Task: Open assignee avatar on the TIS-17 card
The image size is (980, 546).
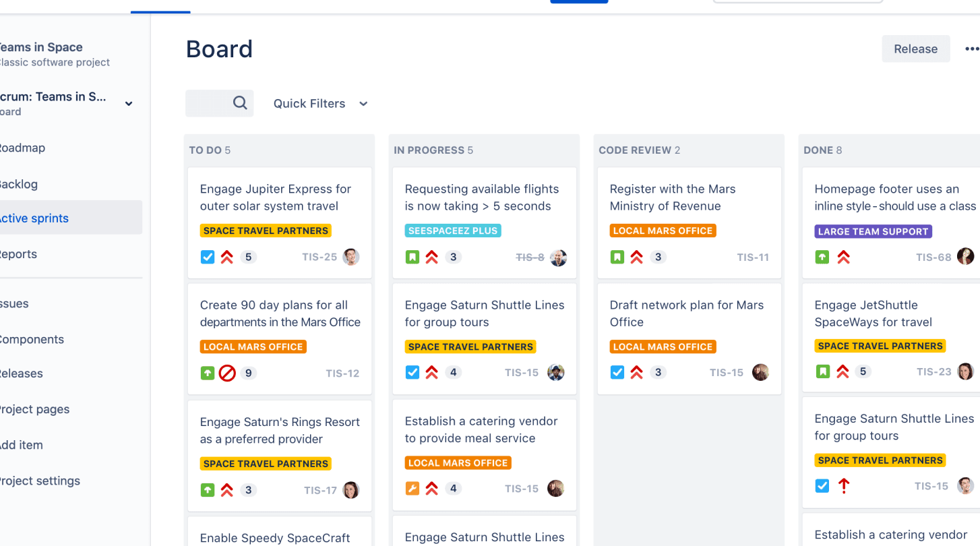Action: (x=351, y=490)
